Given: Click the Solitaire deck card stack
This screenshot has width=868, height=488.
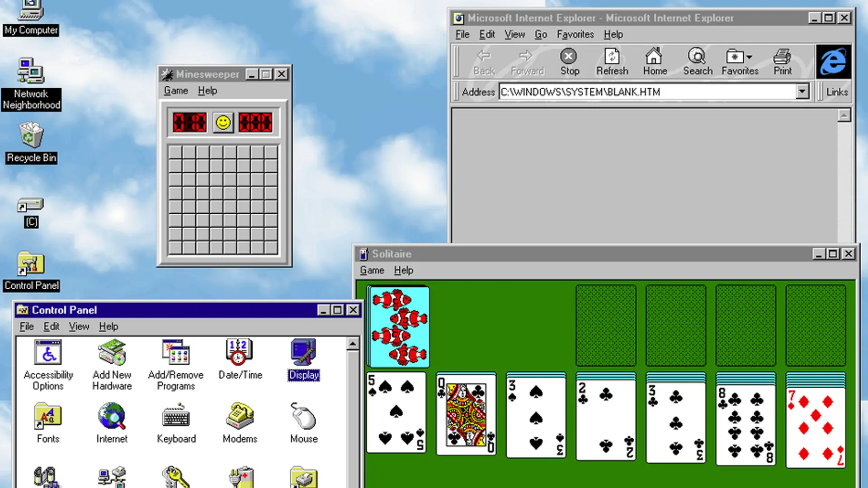Looking at the screenshot, I should (397, 326).
